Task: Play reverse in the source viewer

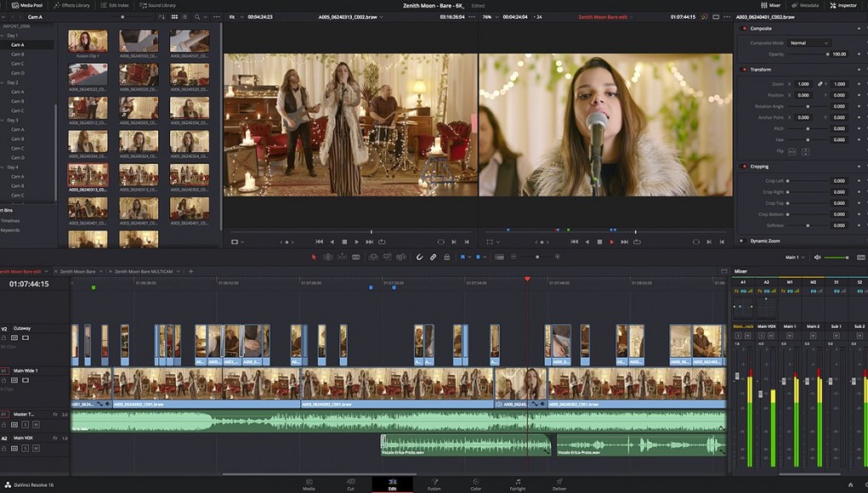Action: tap(332, 241)
